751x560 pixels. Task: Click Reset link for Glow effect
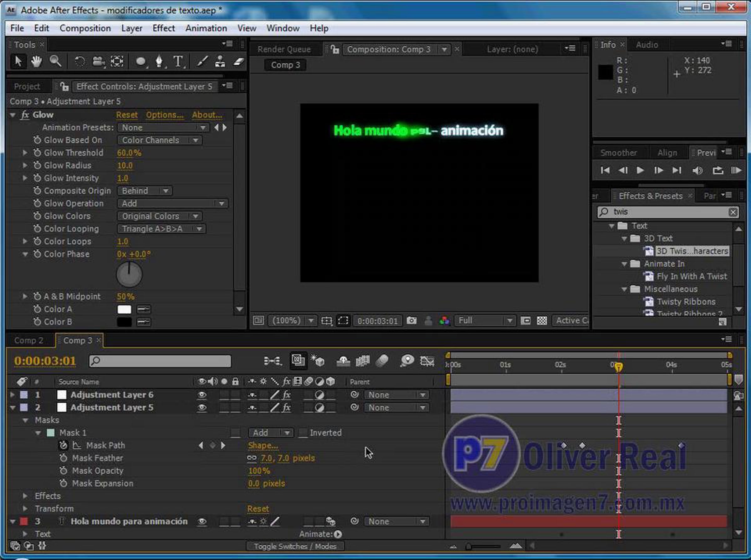[127, 115]
